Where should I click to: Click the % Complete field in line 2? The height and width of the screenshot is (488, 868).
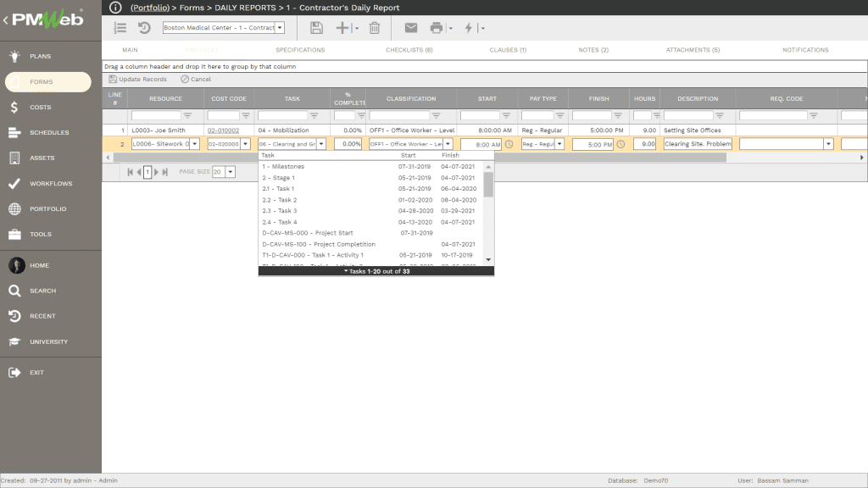(x=348, y=144)
